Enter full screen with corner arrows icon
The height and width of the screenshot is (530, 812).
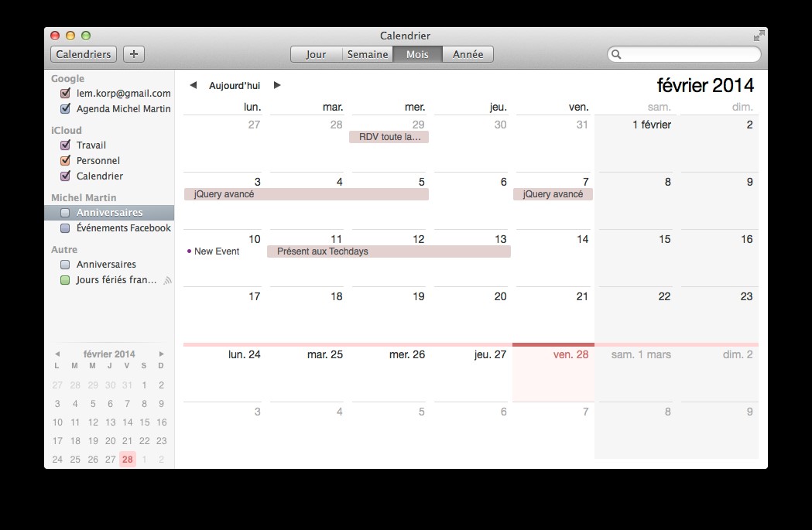(x=759, y=36)
